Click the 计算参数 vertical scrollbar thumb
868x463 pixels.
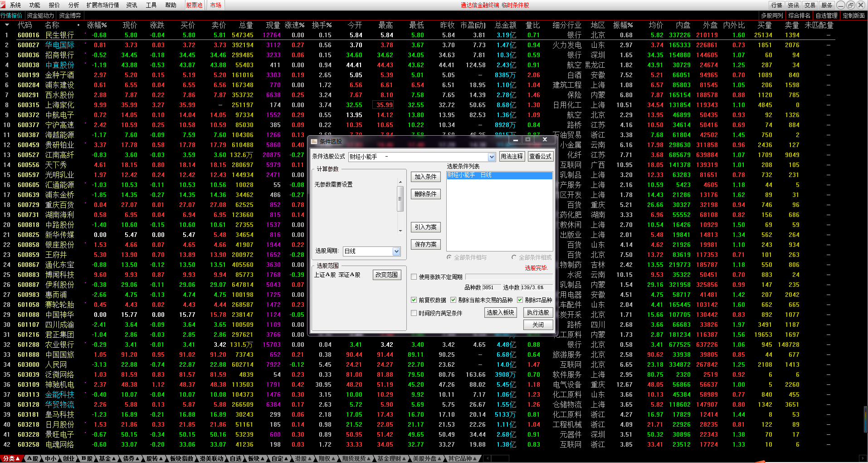point(400,200)
